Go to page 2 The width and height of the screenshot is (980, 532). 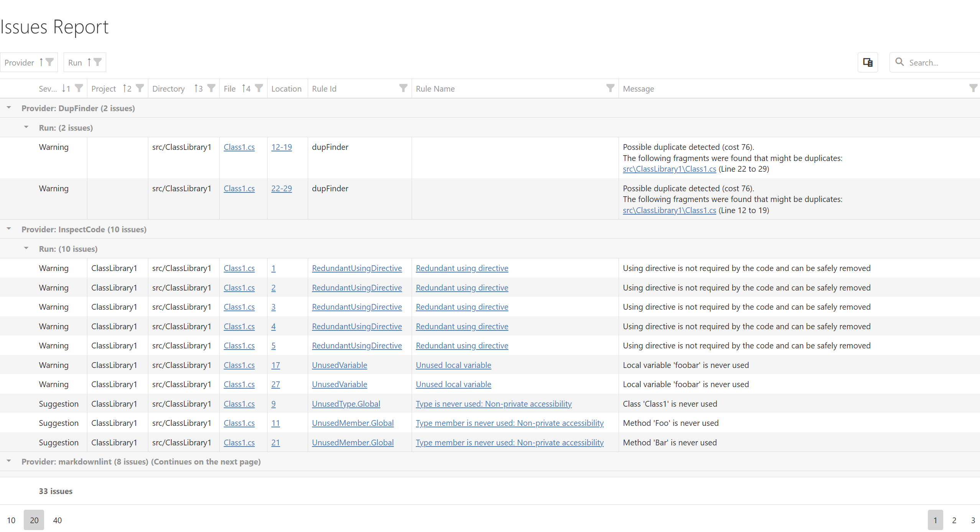coord(954,520)
